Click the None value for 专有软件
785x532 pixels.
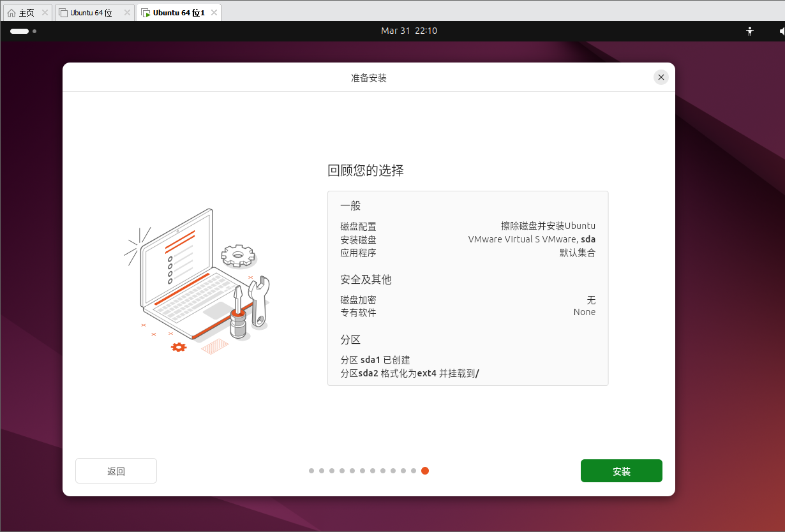coord(585,312)
